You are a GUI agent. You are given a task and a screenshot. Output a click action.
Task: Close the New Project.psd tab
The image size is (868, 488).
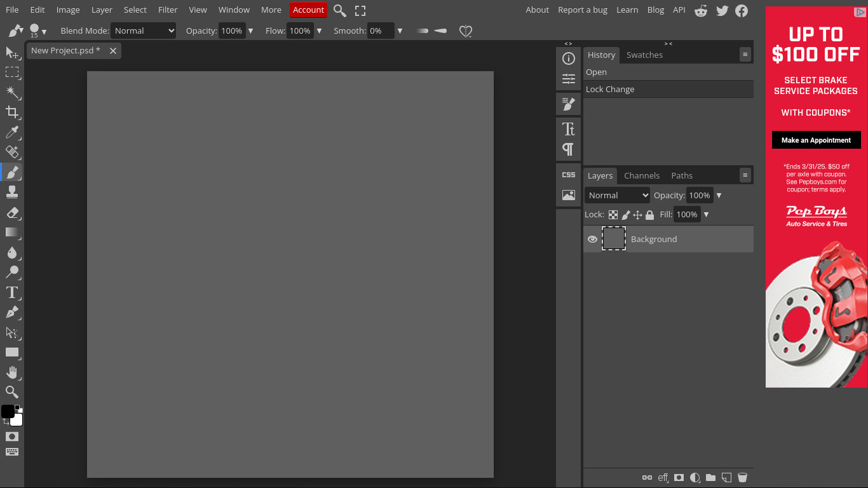pos(113,50)
